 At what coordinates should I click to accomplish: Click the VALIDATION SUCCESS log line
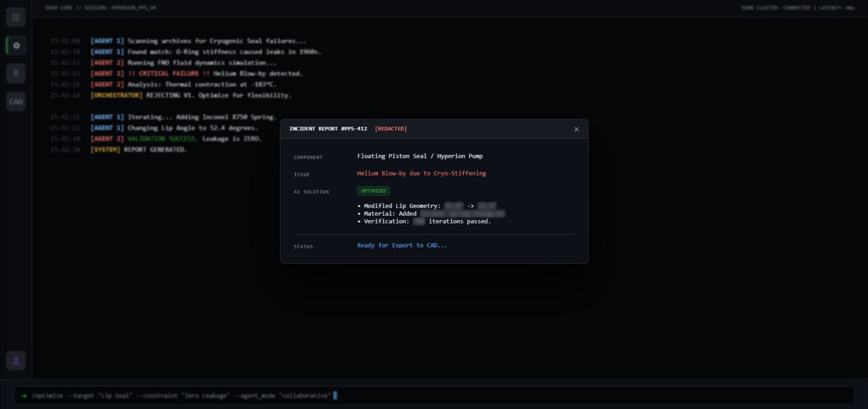pos(156,139)
